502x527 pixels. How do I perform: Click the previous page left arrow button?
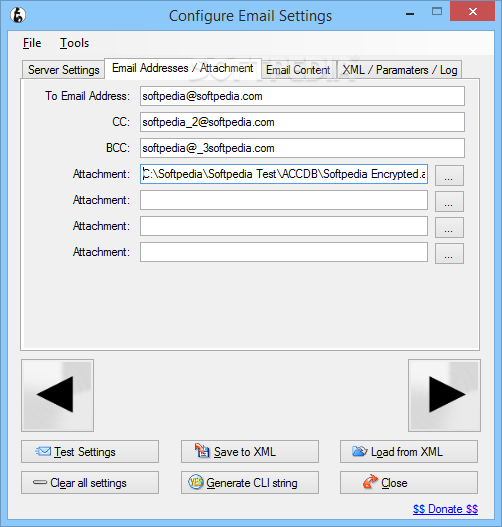click(x=57, y=395)
